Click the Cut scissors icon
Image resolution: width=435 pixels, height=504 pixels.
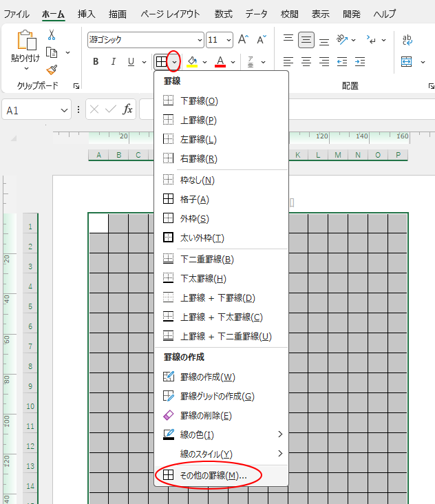[x=52, y=34]
